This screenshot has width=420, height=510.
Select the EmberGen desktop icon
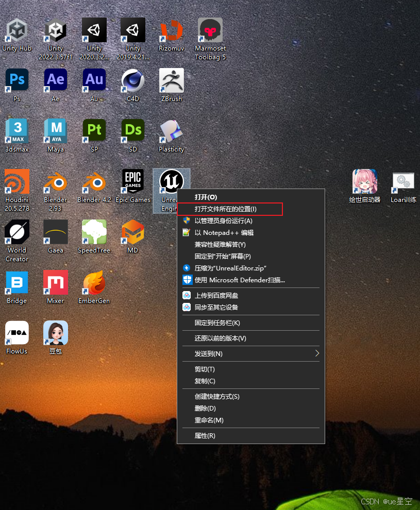point(94,287)
